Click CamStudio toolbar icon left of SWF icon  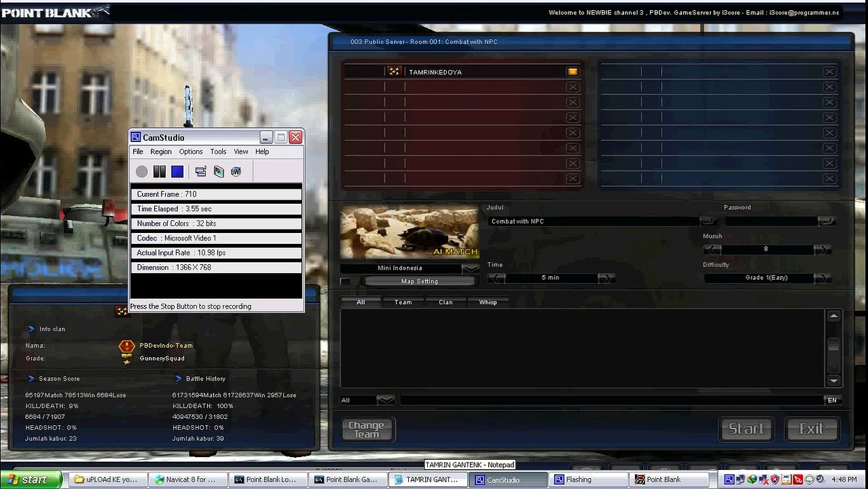click(x=219, y=172)
